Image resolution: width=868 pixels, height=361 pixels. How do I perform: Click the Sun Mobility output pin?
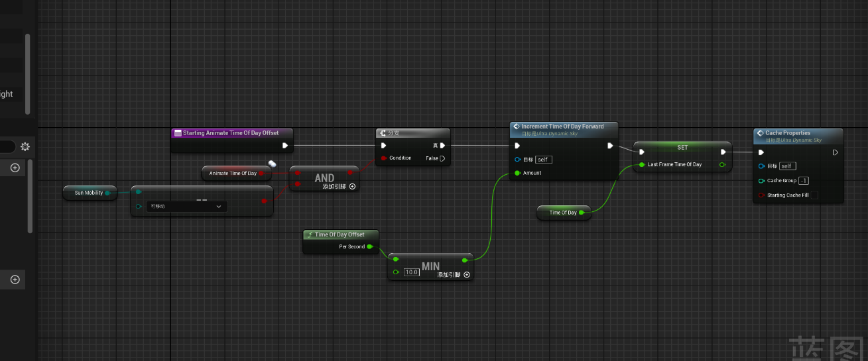(x=108, y=193)
